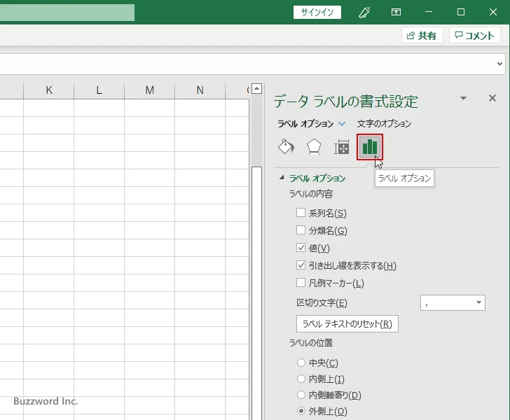The width and height of the screenshot is (510, 420).
Task: Select the 外側上(O) label position
Action: pos(301,411)
